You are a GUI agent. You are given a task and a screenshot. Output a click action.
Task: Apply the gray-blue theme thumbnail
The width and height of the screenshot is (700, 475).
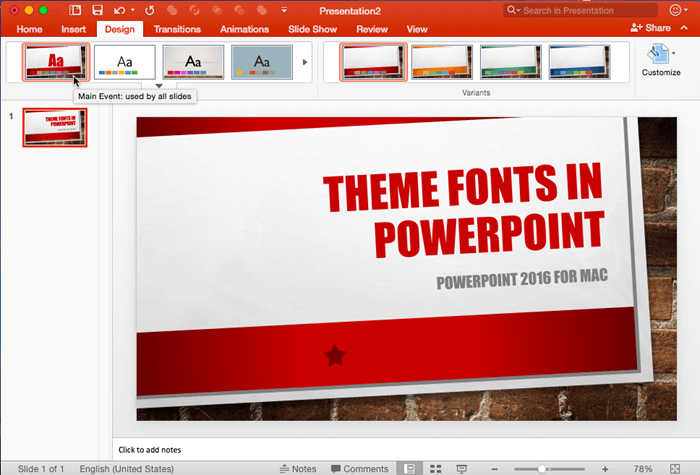(262, 62)
